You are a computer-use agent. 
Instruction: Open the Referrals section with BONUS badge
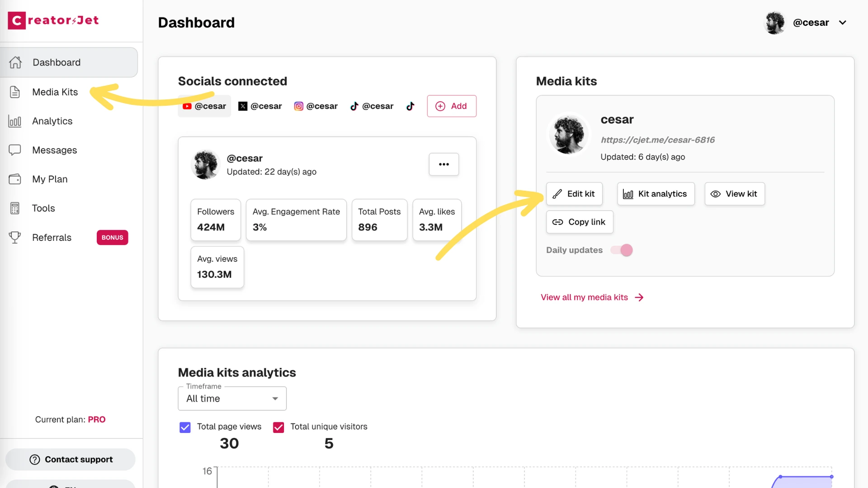tap(52, 237)
